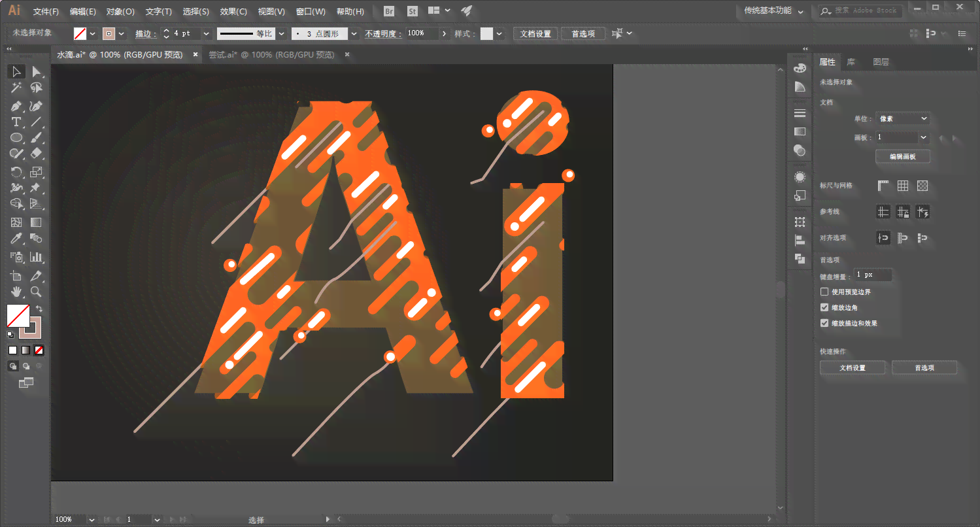Swap fill and stroke arrows icon
The height and width of the screenshot is (527, 980).
(x=39, y=309)
